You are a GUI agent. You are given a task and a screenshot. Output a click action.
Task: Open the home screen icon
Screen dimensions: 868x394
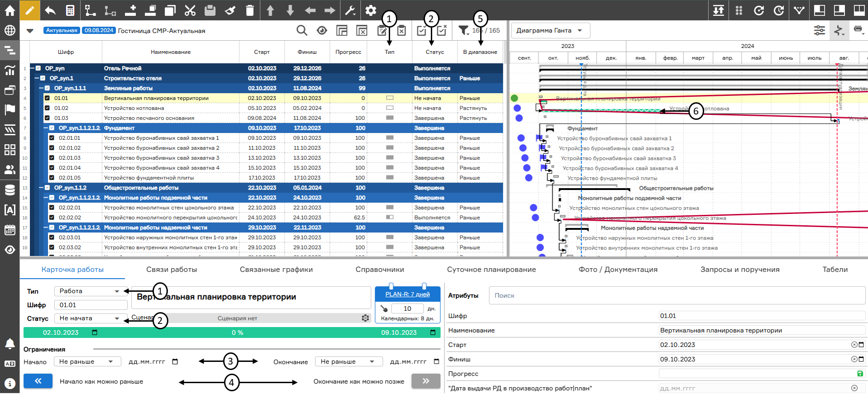click(10, 10)
